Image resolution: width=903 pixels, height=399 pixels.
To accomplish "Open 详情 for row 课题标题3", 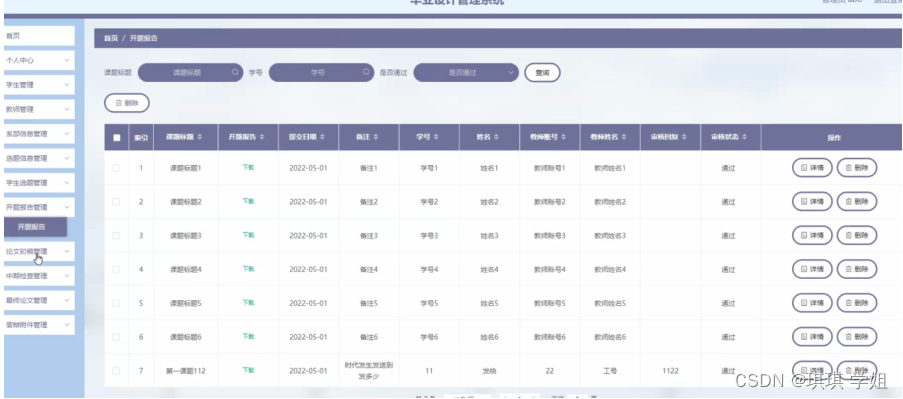I will (x=812, y=235).
